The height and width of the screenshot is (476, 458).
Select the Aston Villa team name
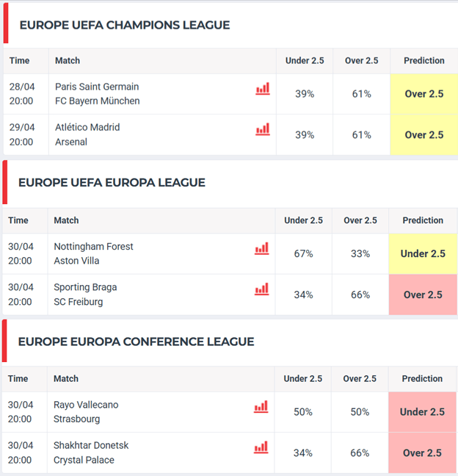[x=76, y=261]
